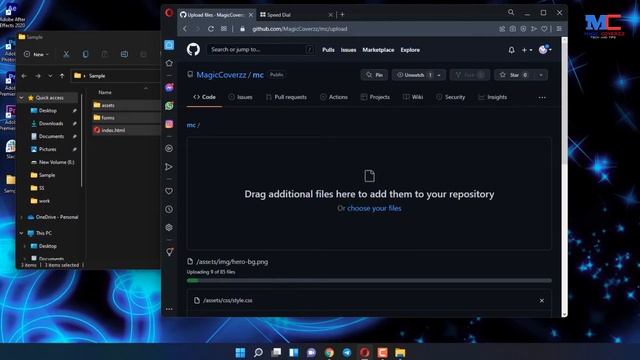Add page to bookmarks heart in address bar

544,29
